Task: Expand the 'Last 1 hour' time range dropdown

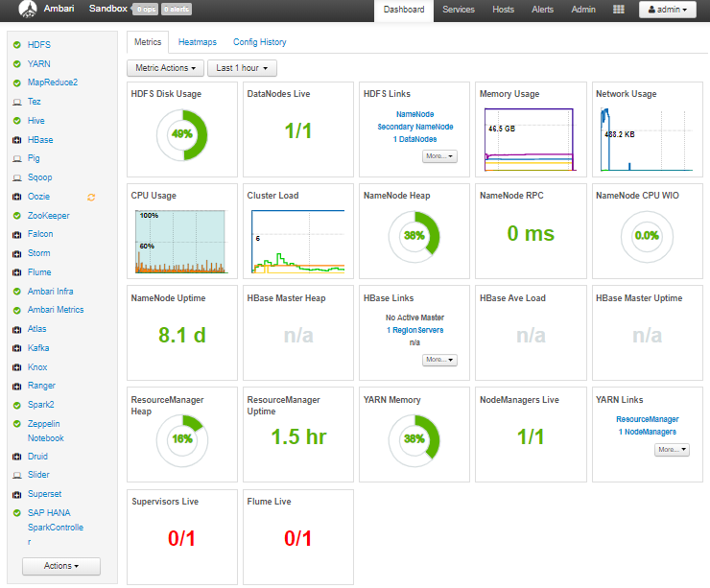Action: point(242,68)
